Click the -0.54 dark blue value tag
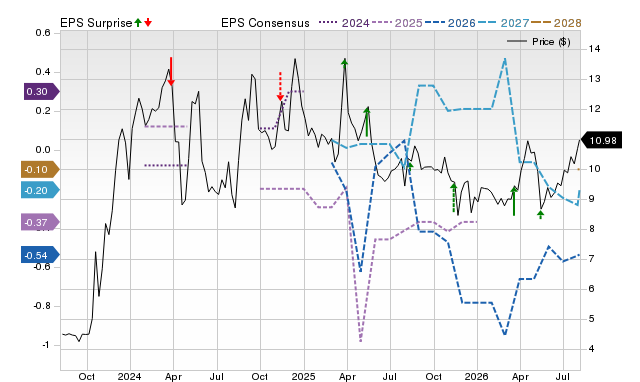The width and height of the screenshot is (640, 382). 40,255
